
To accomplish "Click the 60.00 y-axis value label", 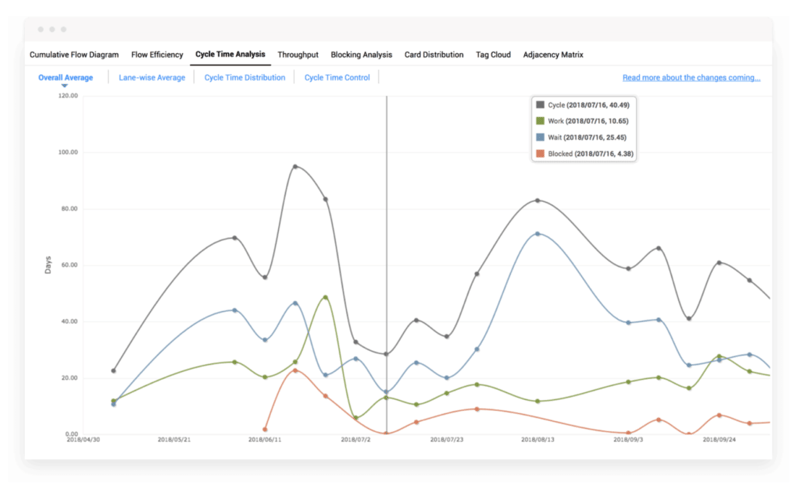I will pos(69,265).
